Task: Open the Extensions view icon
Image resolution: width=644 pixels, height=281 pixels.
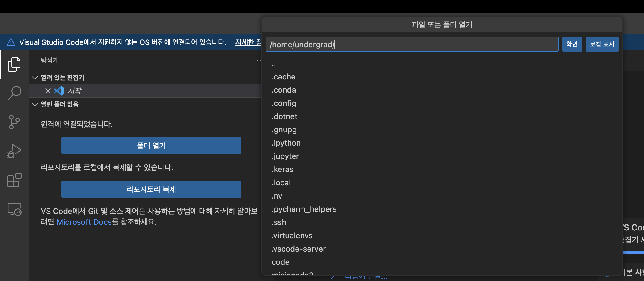Action: 14,180
